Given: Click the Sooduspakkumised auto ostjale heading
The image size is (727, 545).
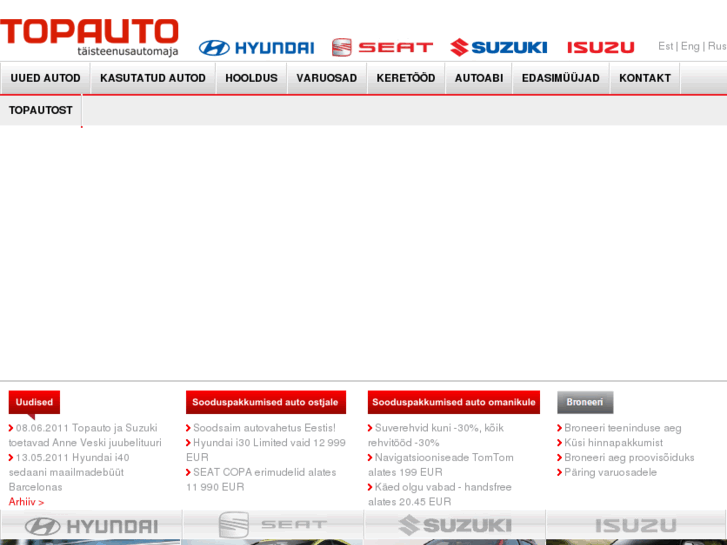Looking at the screenshot, I should 266,402.
